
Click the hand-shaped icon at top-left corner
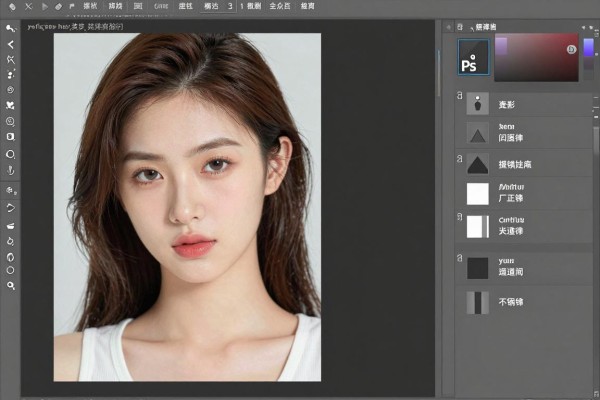[12, 6]
